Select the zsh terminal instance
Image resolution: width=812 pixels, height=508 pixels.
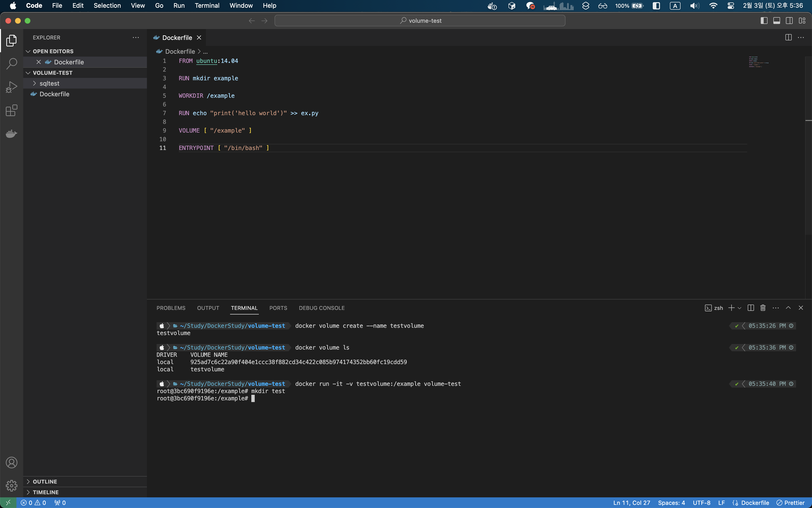click(x=714, y=308)
